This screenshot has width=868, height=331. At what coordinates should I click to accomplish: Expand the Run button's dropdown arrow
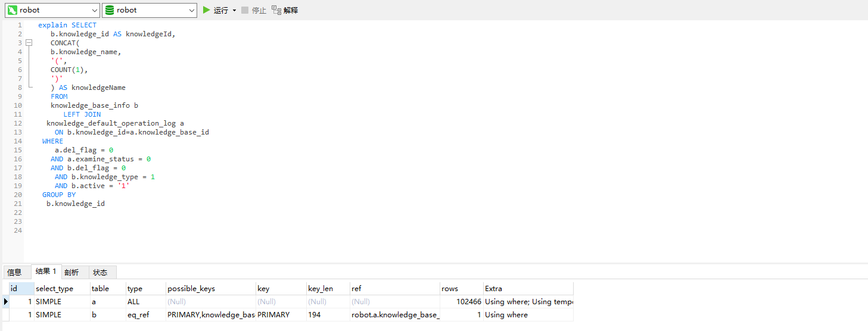point(234,10)
